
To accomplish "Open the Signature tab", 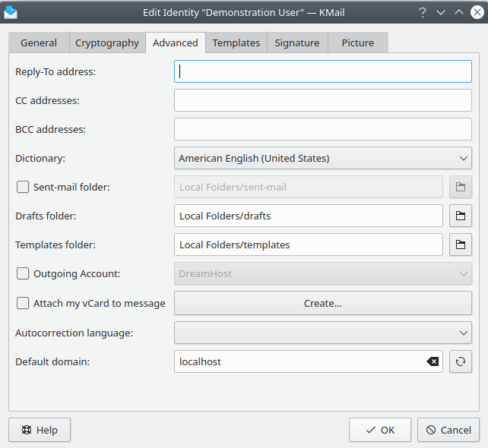I will (297, 43).
